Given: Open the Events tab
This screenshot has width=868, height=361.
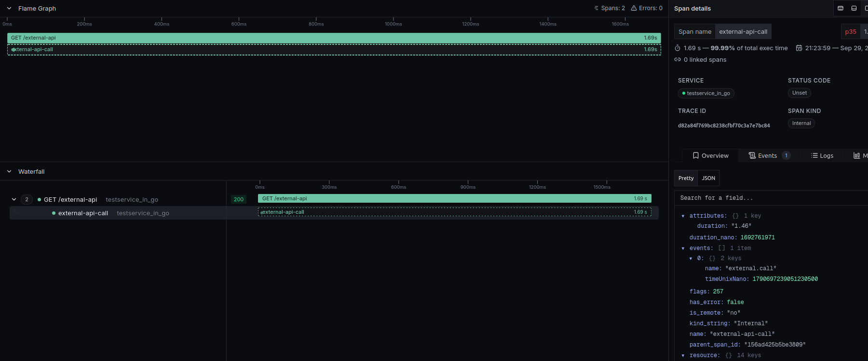Looking at the screenshot, I should 769,155.
